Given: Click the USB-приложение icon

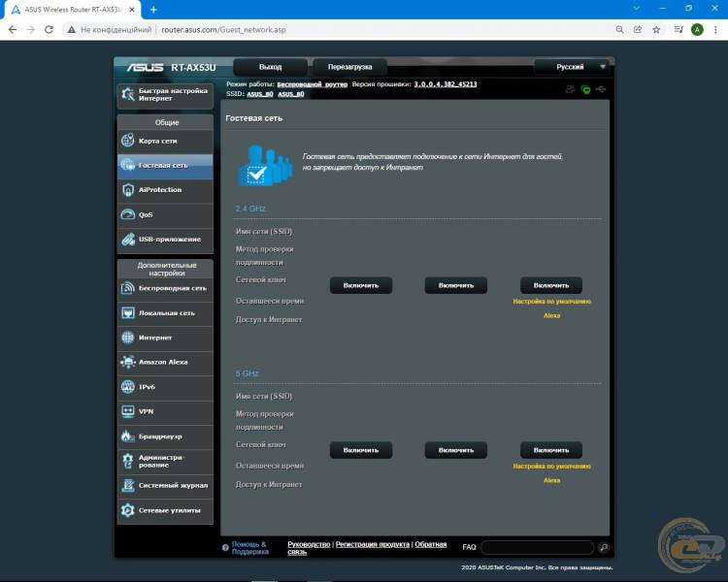Looking at the screenshot, I should tap(128, 239).
